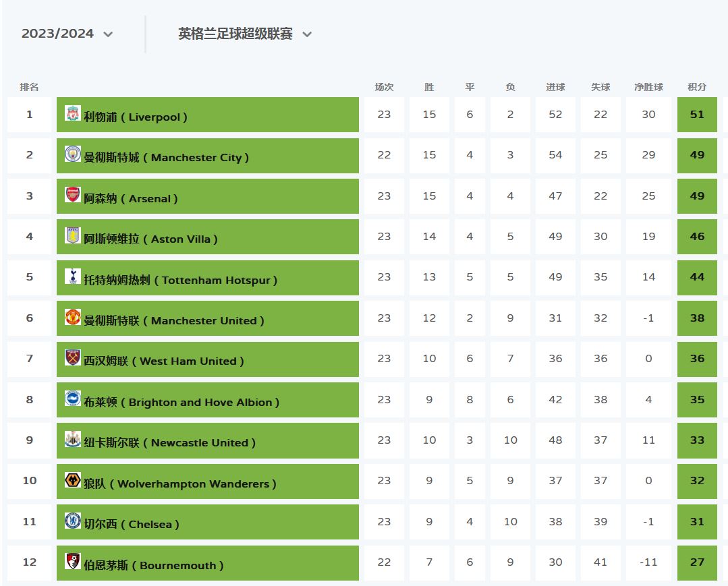This screenshot has height=586, width=728.
Task: Click the Tottenham Hotspur cockerel logo
Action: pos(73,276)
